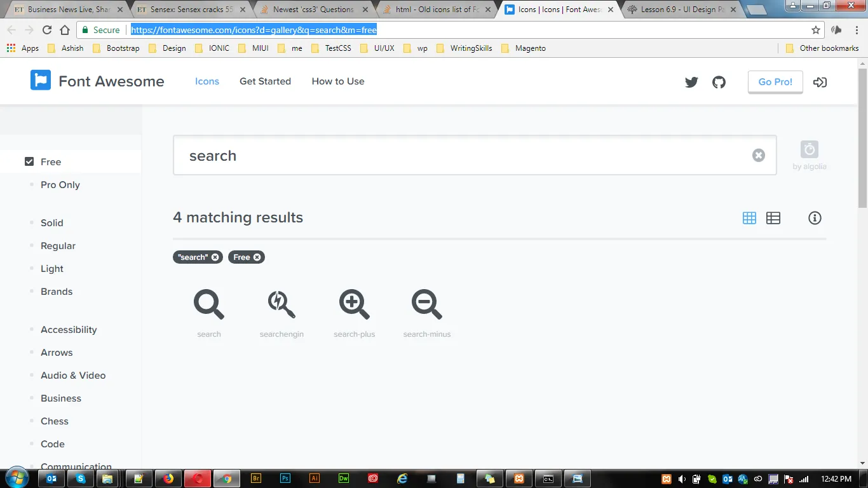Viewport: 868px width, 488px height.
Task: Switch to the Business News Live tab
Action: tap(67, 10)
